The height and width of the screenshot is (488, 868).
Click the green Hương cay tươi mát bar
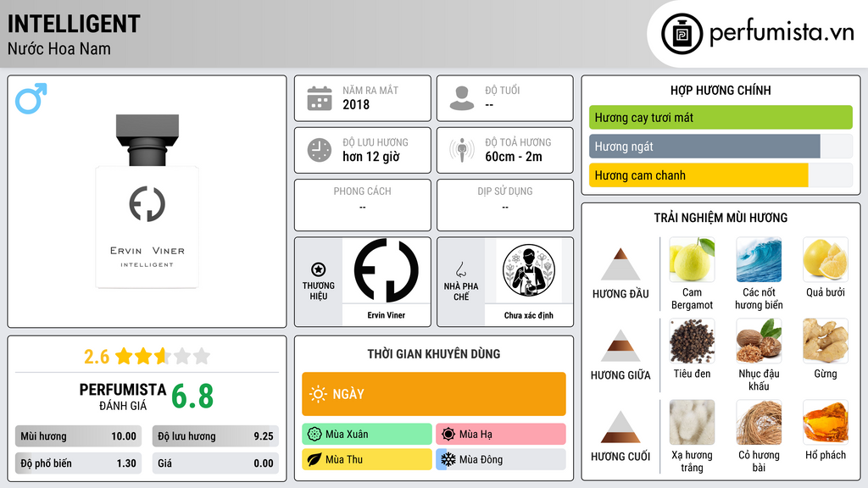tap(721, 117)
